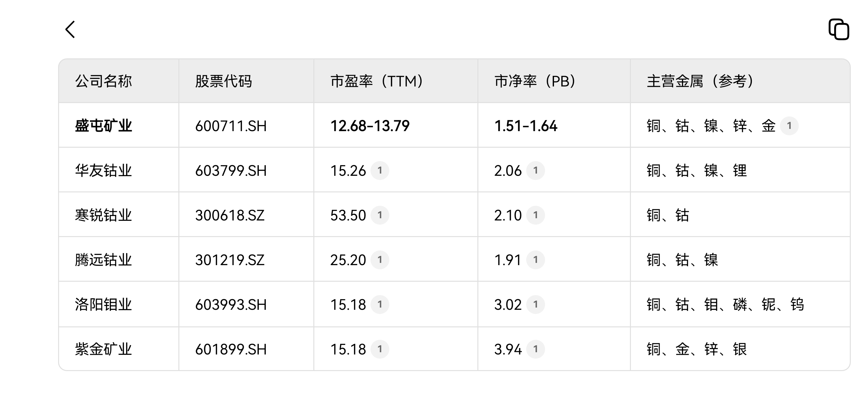Open citation badge next to 2.06
This screenshot has height=402, width=868.
coord(535,170)
